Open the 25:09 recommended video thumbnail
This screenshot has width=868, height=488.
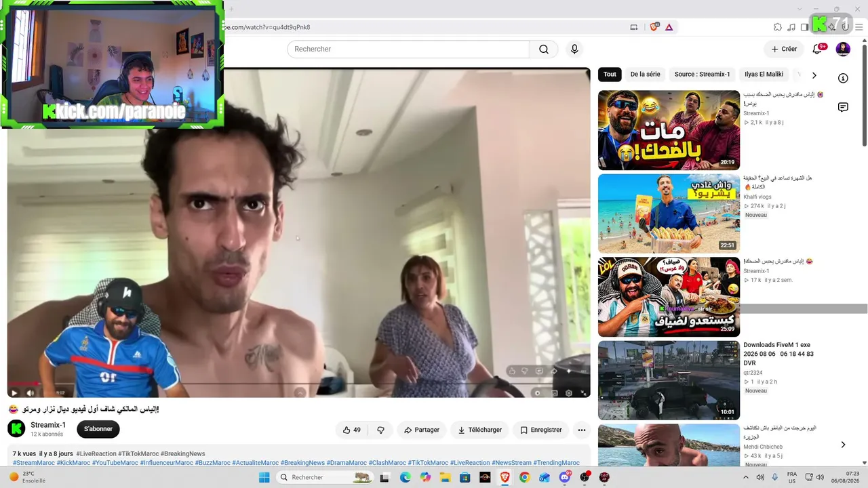(x=669, y=297)
